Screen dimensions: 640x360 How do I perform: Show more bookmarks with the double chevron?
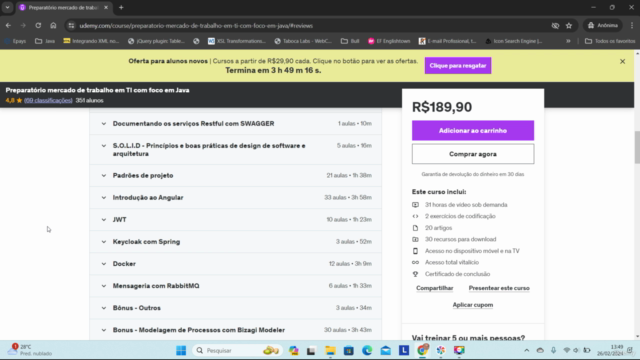568,41
